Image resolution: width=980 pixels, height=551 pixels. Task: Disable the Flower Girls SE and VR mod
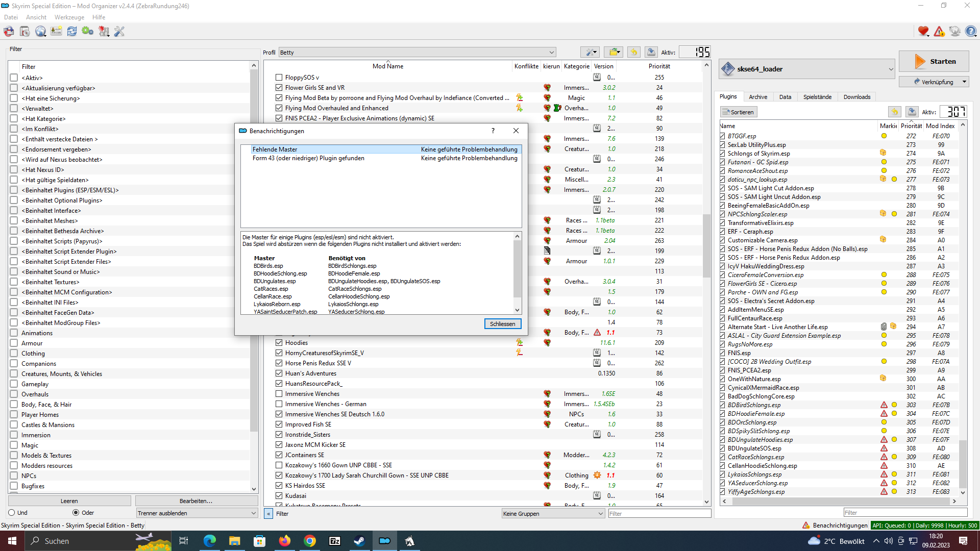tap(279, 88)
